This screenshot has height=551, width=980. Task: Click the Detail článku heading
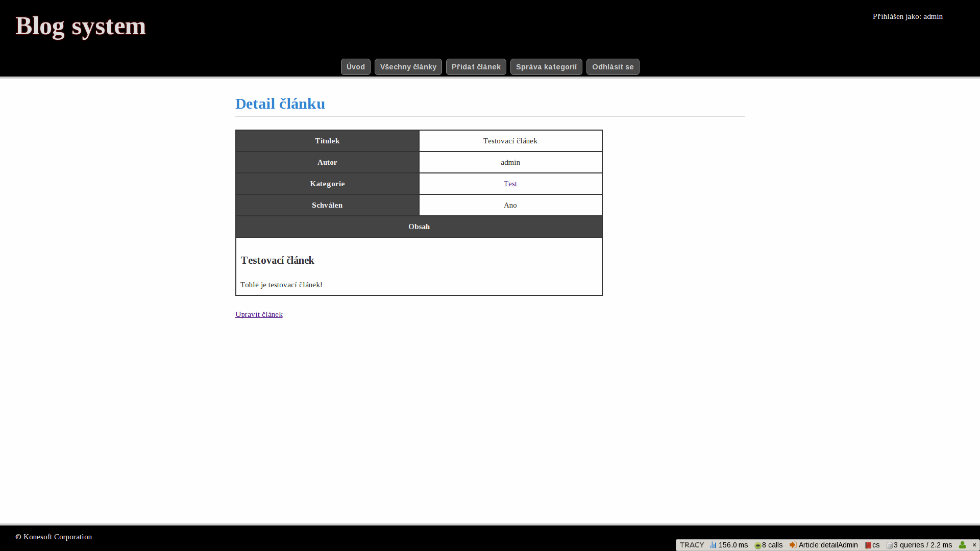280,104
